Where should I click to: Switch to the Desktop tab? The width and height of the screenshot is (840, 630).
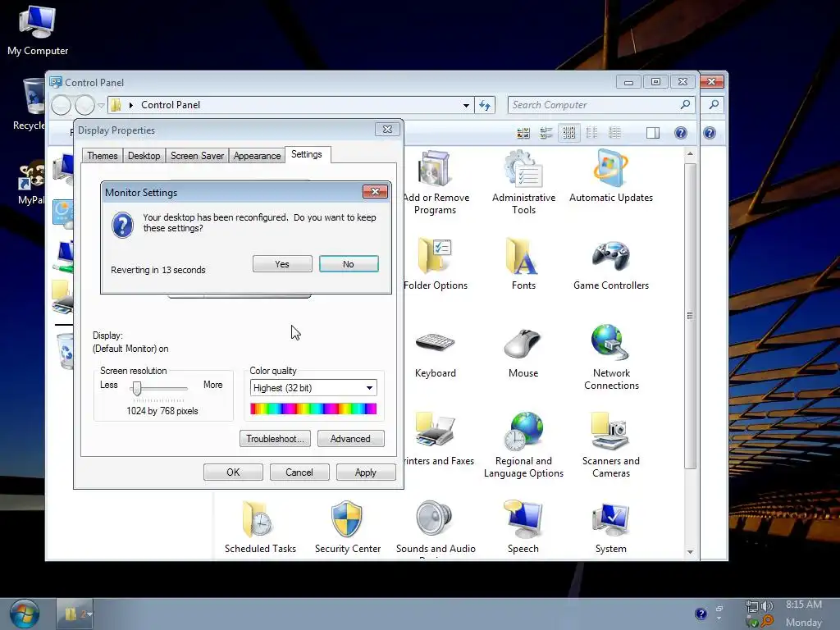click(x=144, y=155)
